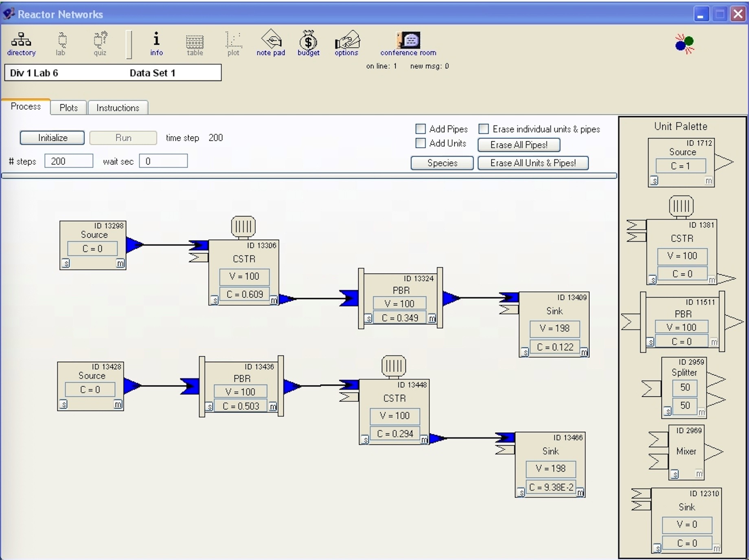Click Erase All Units & Pipes! button

(533, 163)
